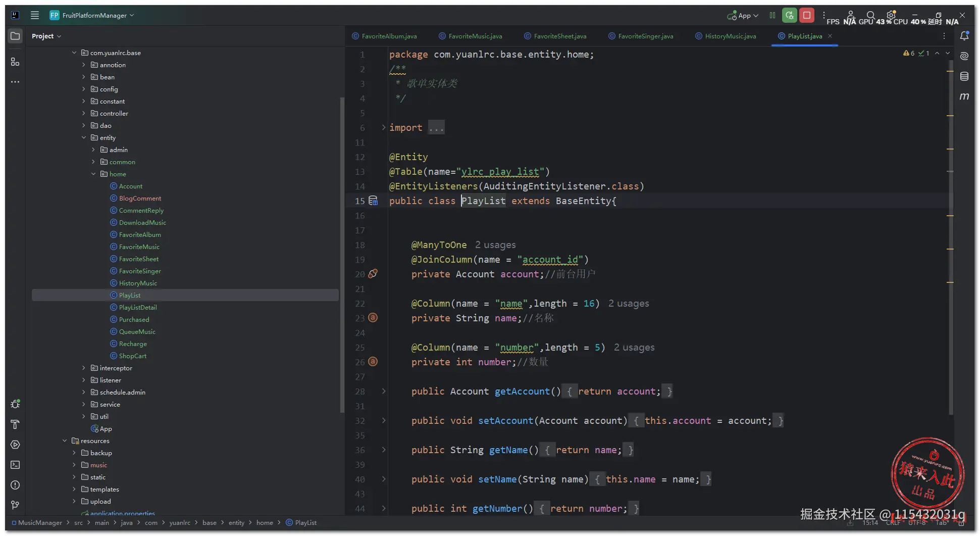Open the AI Assistant panel
Image resolution: width=980 pixels, height=536 pixels.
click(964, 56)
